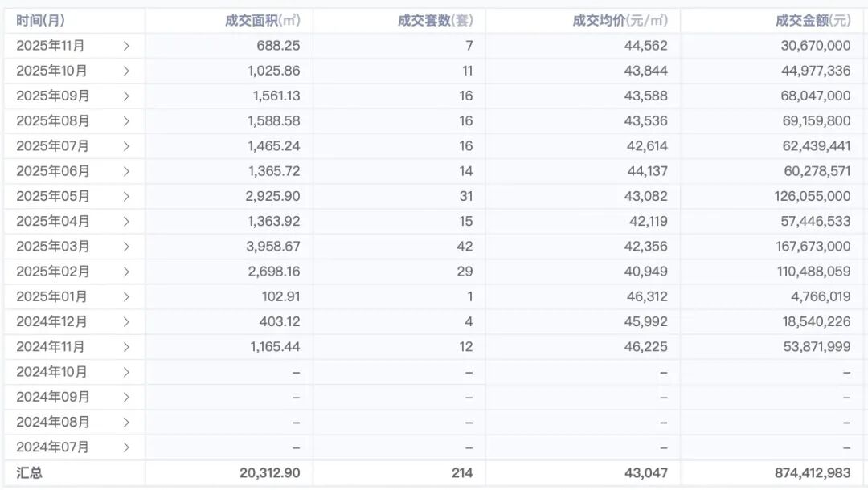The height and width of the screenshot is (490, 868).
Task: Expand the 2025年01月 row chevron
Action: [x=126, y=296]
